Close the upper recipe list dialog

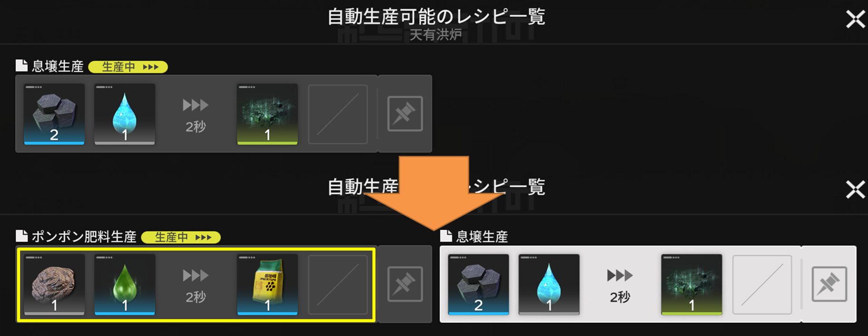855,20
